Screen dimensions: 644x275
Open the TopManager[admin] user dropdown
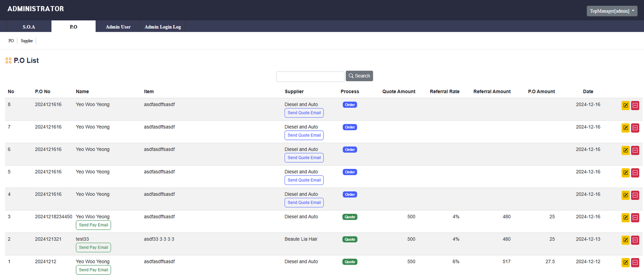point(612,11)
